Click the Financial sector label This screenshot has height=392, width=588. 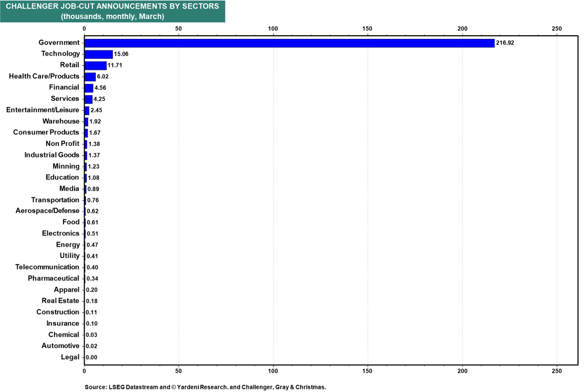pos(64,87)
